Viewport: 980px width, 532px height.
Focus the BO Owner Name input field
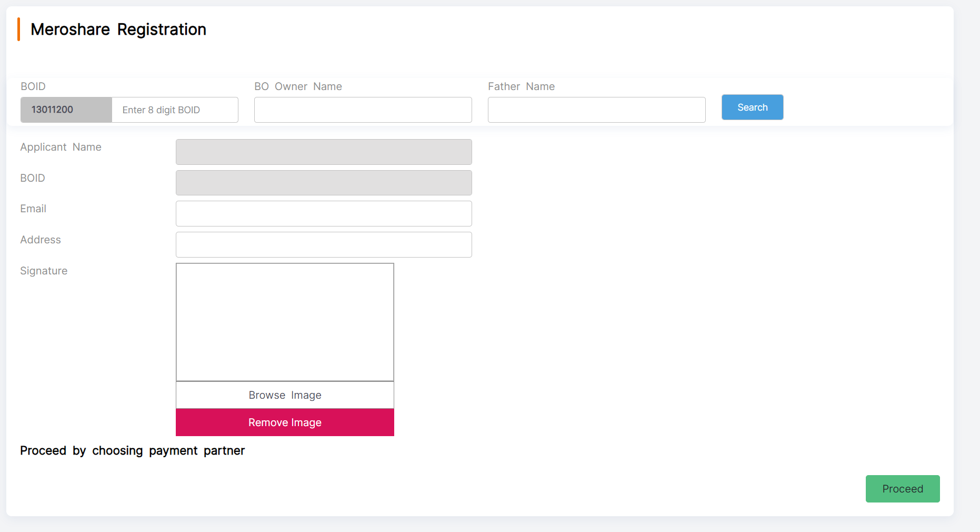(x=363, y=110)
